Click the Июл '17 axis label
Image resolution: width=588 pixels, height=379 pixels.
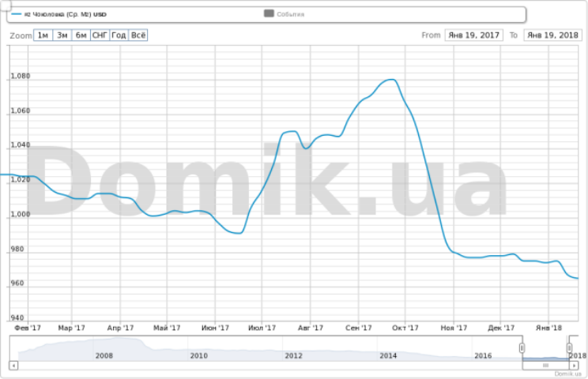pos(262,328)
